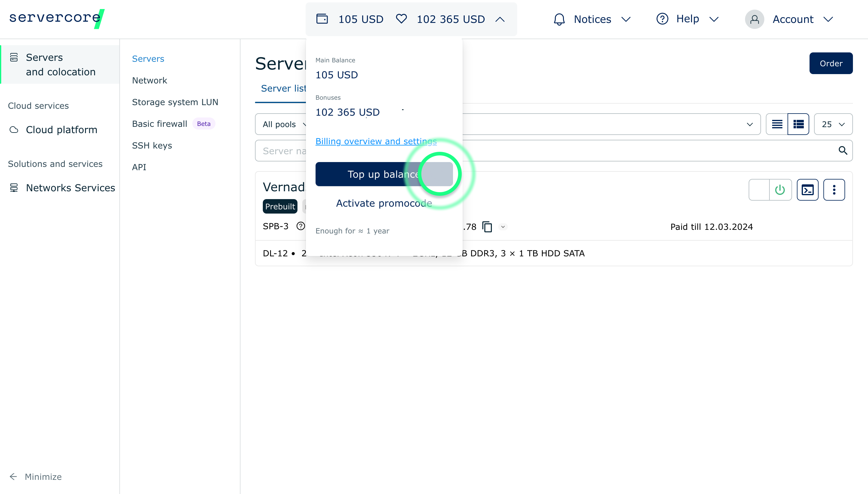Open the server console terminal icon

pos(807,190)
